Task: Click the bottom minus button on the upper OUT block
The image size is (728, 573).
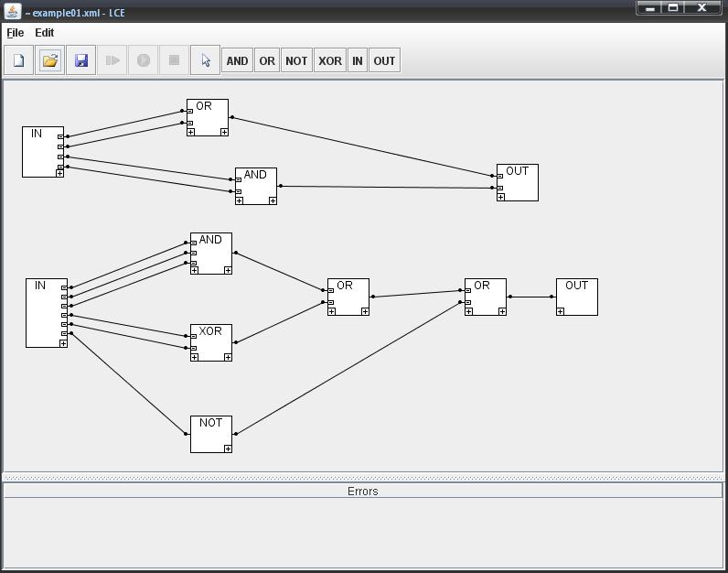Action: [500, 189]
